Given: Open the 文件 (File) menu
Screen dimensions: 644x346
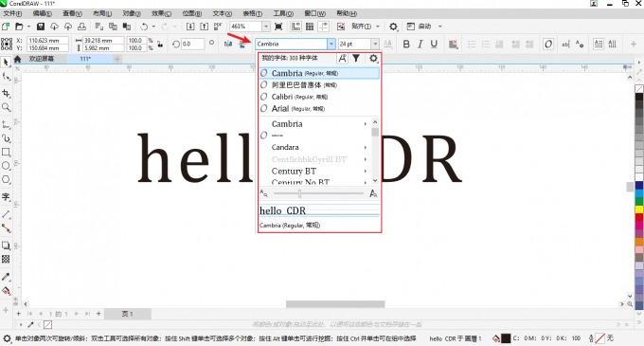Looking at the screenshot, I should [12, 13].
